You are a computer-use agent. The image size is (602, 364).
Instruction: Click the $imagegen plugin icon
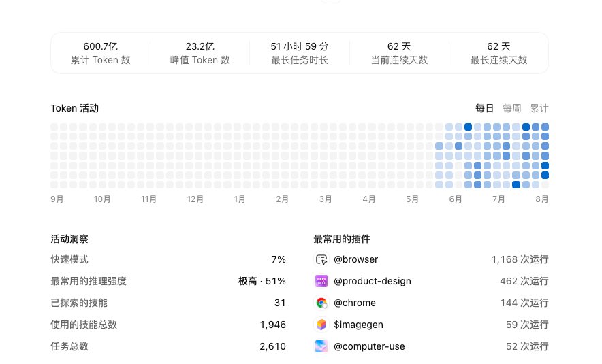pyautogui.click(x=321, y=325)
